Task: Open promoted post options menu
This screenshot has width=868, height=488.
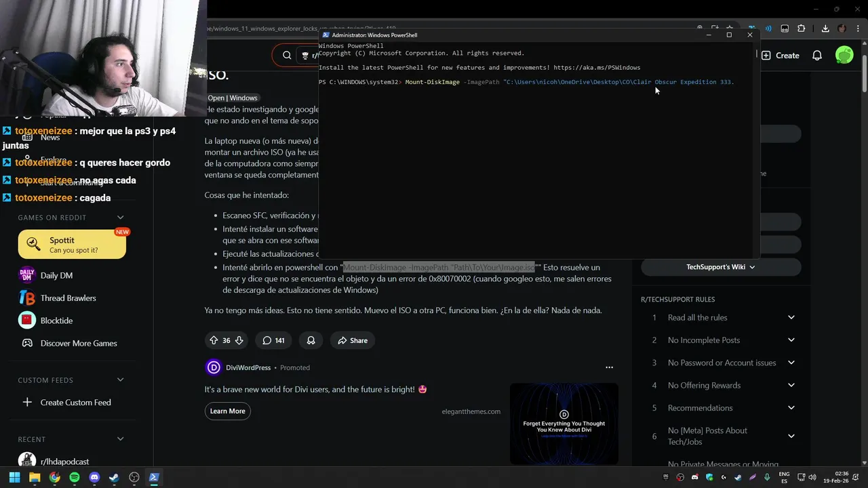Action: pyautogui.click(x=609, y=367)
